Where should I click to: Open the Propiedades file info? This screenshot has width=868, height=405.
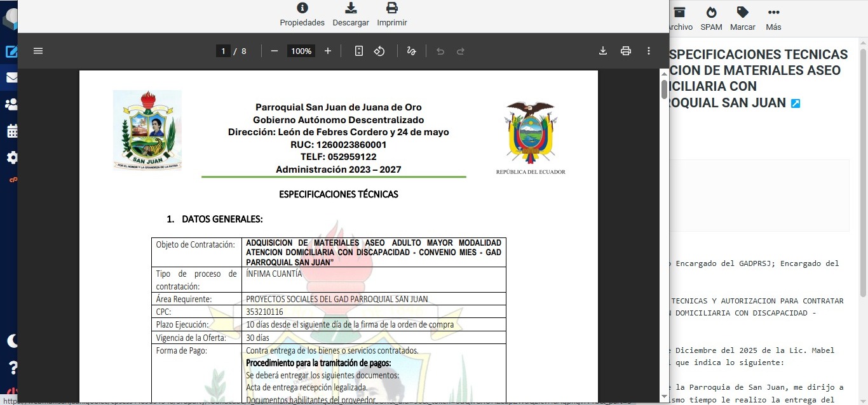coord(302,15)
